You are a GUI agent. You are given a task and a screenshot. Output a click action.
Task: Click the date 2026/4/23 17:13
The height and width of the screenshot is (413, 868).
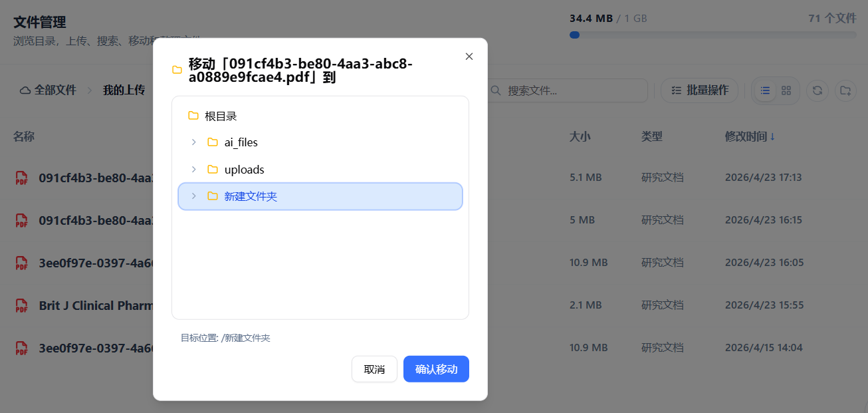coord(764,178)
